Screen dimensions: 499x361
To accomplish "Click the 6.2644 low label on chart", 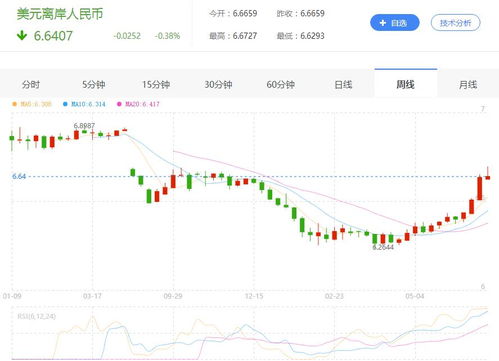I will click(383, 247).
